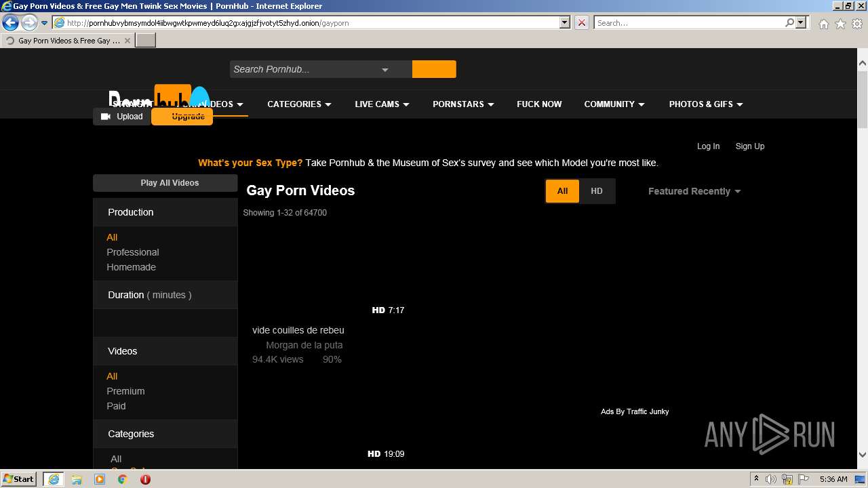
Task: Expand the address bar autocomplete dropdown
Action: pos(565,22)
